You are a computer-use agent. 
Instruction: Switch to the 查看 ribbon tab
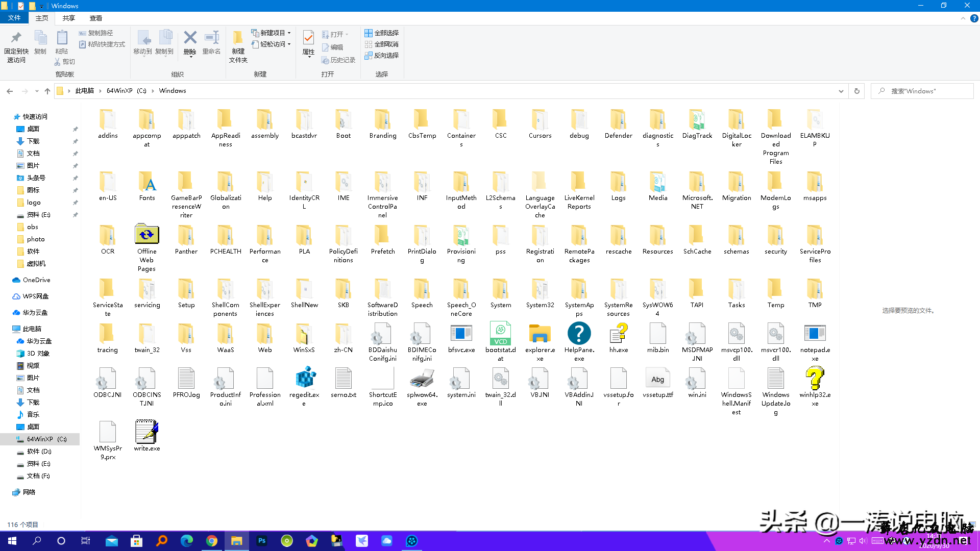[96, 18]
